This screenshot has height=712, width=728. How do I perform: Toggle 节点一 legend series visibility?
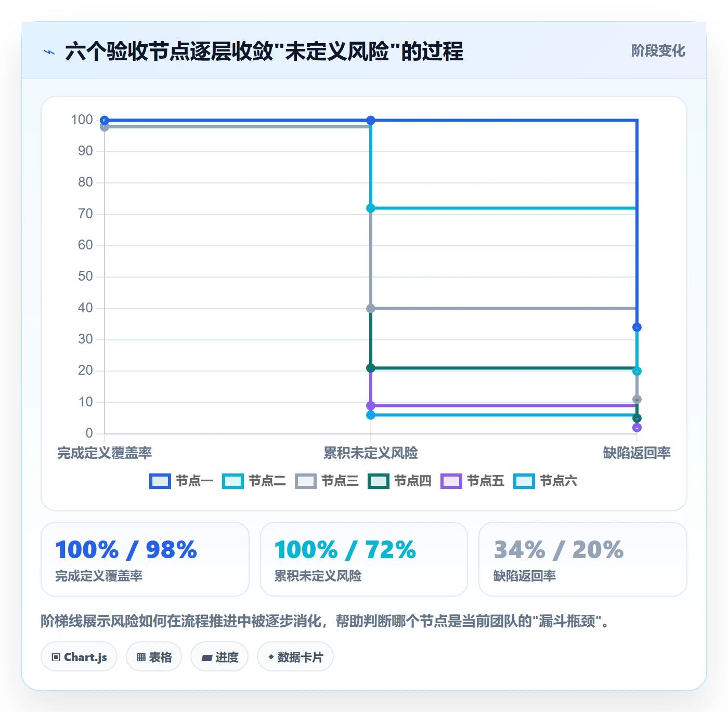[181, 481]
